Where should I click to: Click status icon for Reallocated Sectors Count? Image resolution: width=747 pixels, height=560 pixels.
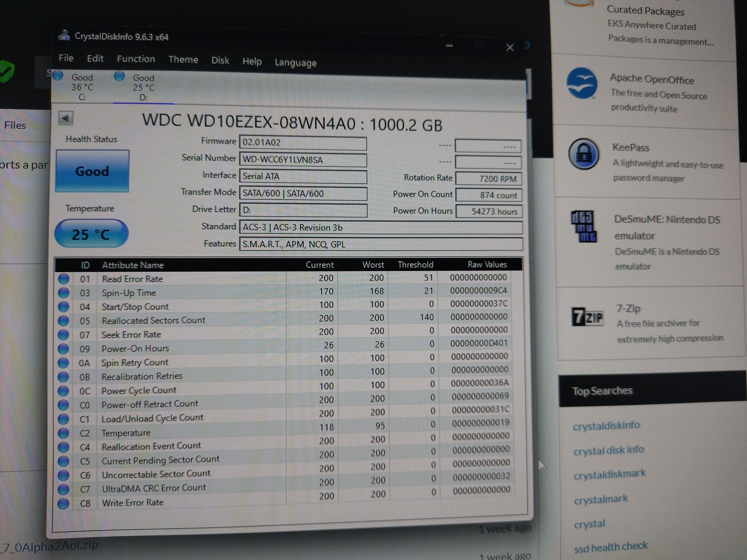pos(63,321)
